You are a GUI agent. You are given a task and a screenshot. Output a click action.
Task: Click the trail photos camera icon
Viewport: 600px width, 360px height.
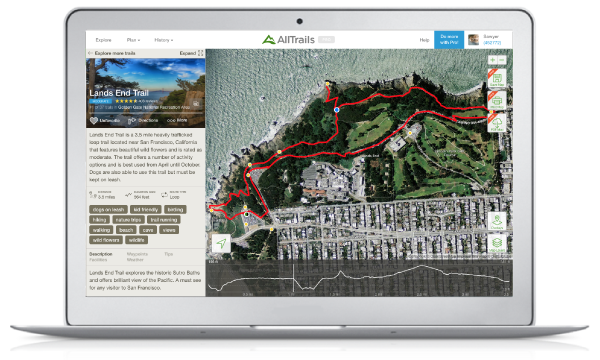196,104
